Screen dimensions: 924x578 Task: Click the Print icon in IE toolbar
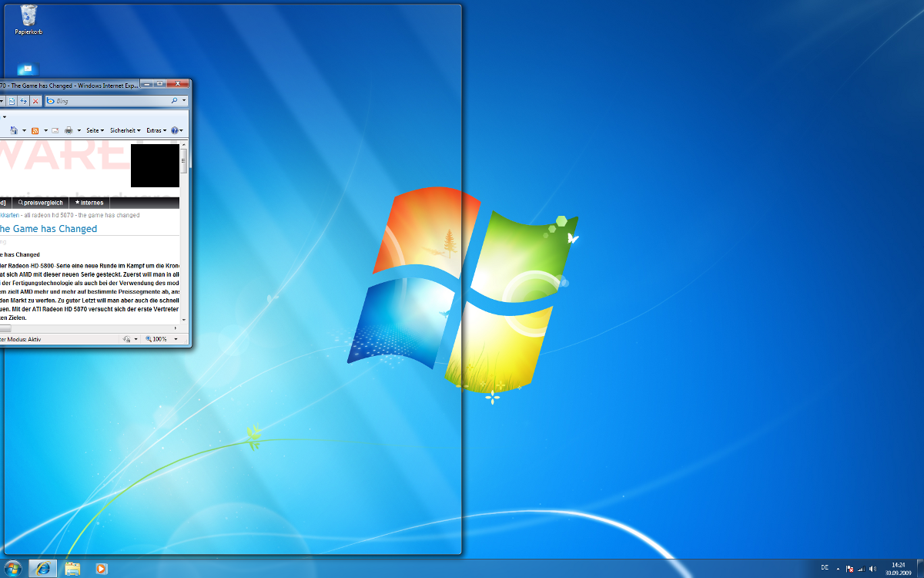[69, 130]
